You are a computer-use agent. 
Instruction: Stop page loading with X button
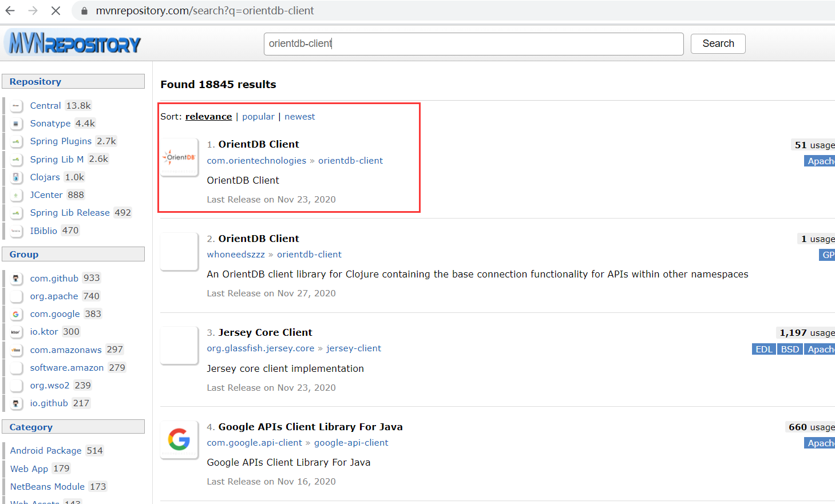tap(56, 11)
